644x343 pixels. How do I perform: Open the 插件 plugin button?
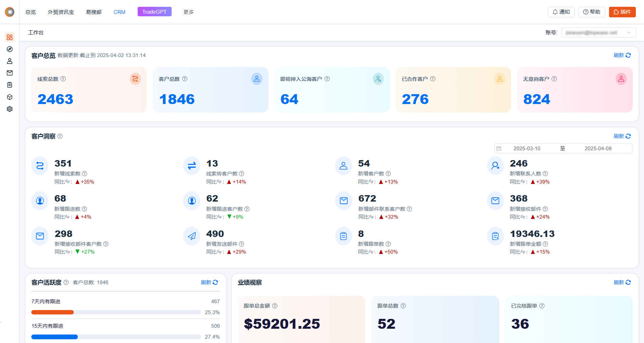pos(622,12)
